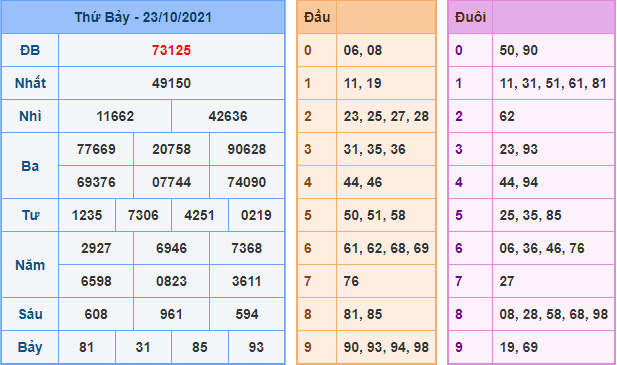Select fifth prize number 2927

96,249
